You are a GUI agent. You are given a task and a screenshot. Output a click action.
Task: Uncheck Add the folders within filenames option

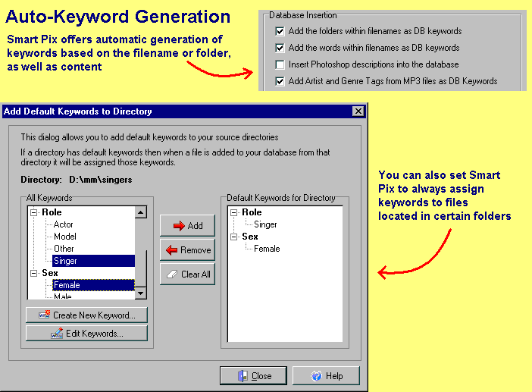[x=280, y=31]
